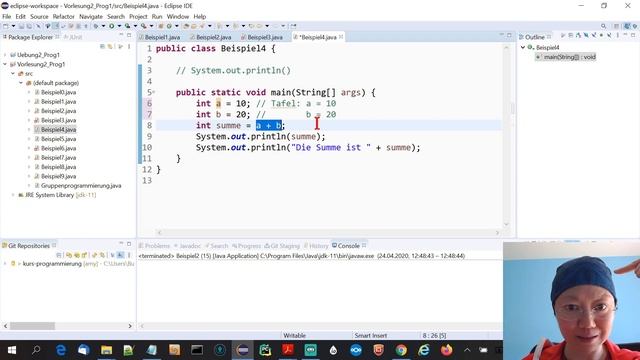
Task: Open Package Explorer view menu dots
Action: [x=129, y=47]
